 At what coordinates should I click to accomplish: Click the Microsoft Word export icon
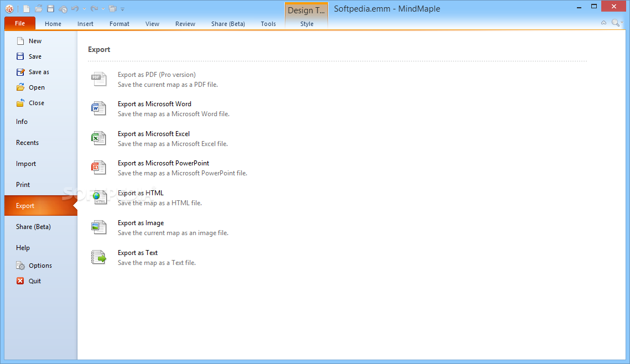[x=99, y=108]
